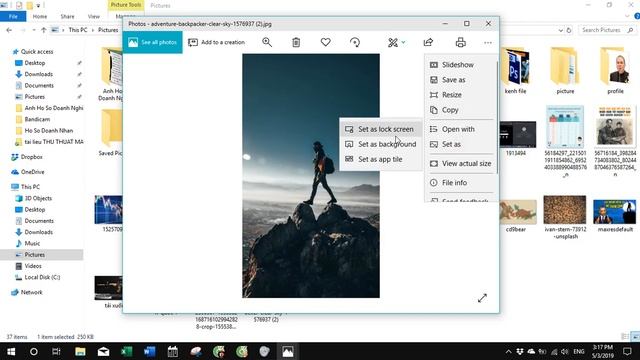Open the Mail app on the taskbar
The height and width of the screenshot is (360, 640).
pyautogui.click(x=103, y=351)
